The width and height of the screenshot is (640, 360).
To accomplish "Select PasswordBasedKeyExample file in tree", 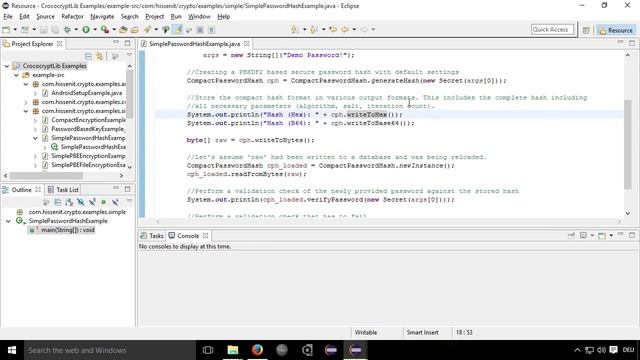I will [88, 129].
